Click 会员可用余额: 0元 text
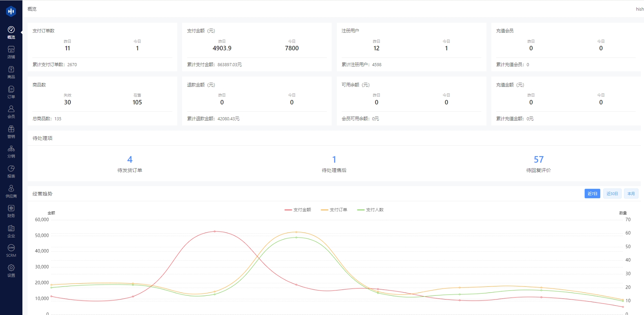 pos(360,119)
